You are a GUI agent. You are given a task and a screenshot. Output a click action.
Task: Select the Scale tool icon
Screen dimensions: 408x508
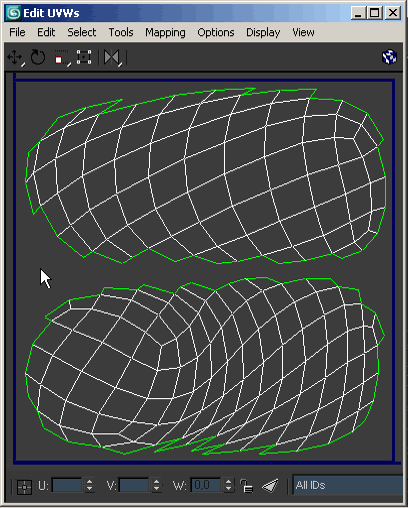click(60, 58)
